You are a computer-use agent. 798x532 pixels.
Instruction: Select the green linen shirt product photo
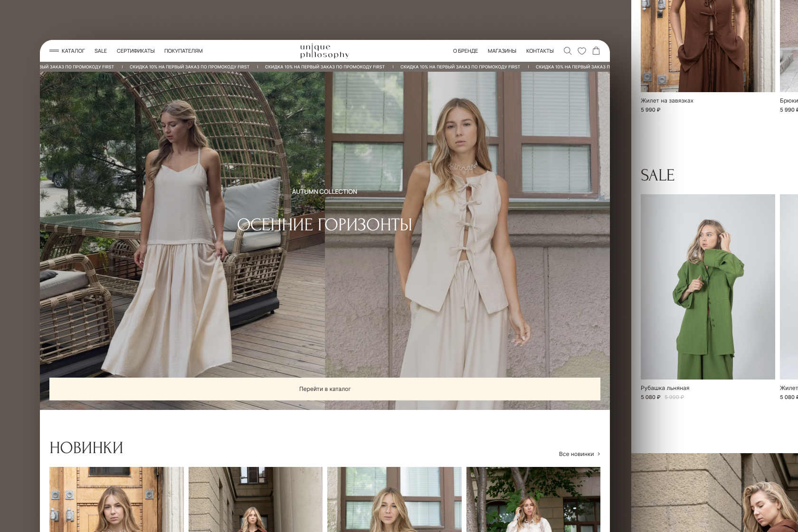[x=708, y=287]
